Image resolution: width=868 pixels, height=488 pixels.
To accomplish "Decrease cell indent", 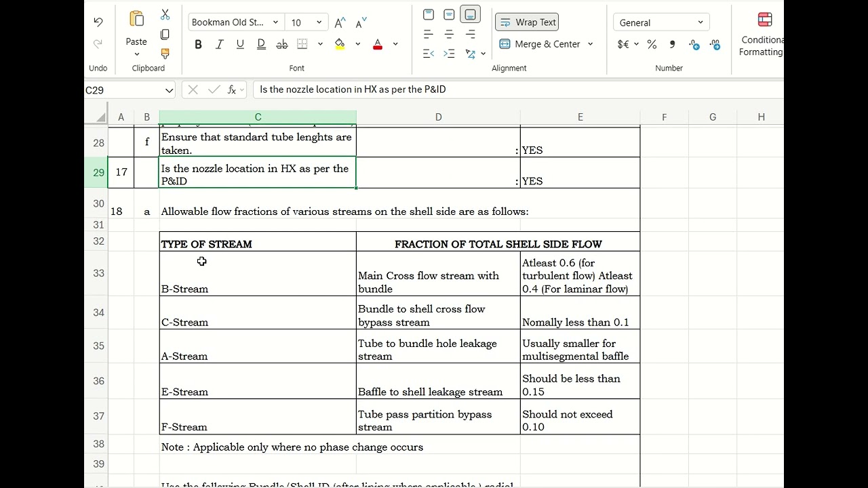I will click(x=429, y=54).
